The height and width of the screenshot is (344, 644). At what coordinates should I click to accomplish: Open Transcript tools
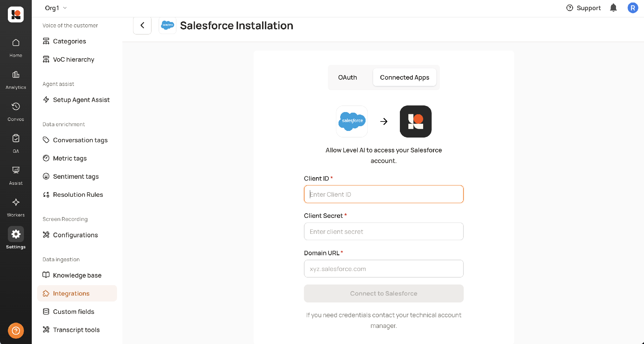pyautogui.click(x=77, y=330)
